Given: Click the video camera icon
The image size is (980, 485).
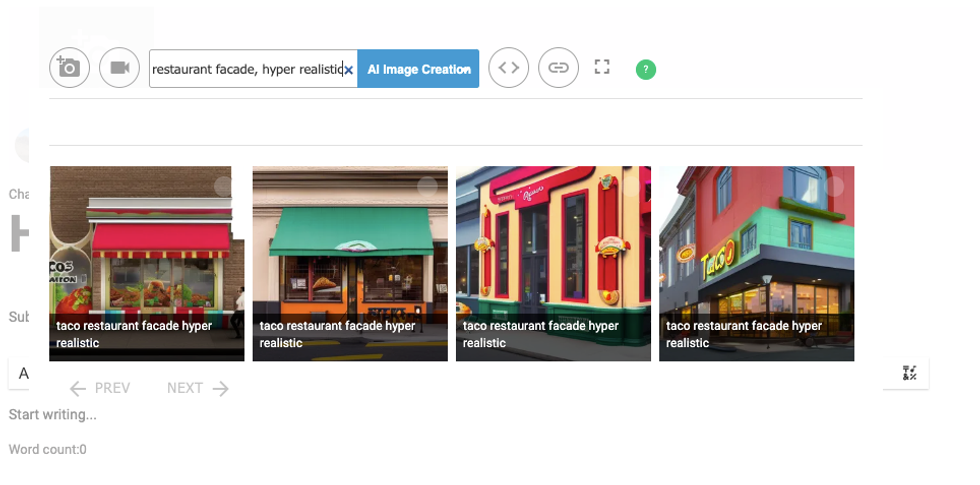Looking at the screenshot, I should 119,68.
